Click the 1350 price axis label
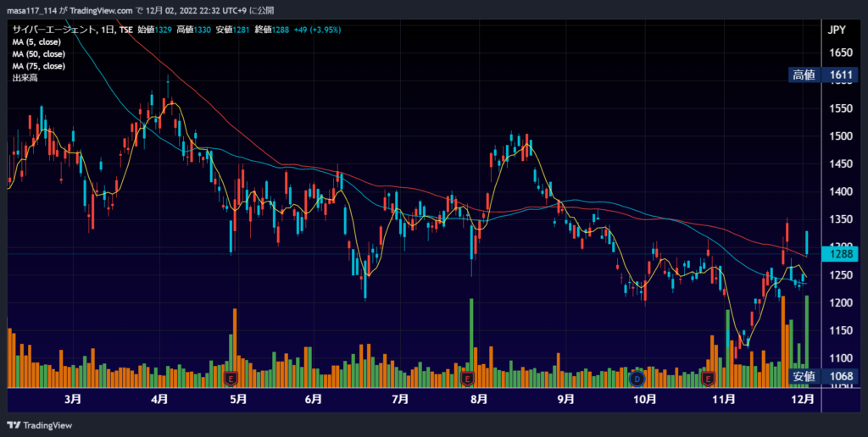The image size is (868, 437). coord(841,219)
